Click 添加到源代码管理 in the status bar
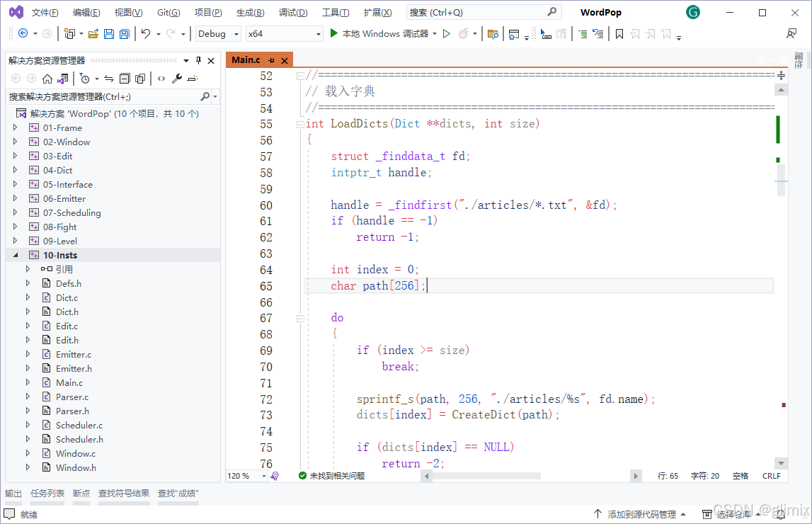 pos(641,514)
